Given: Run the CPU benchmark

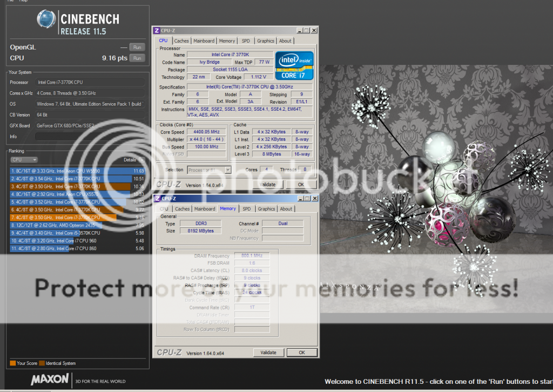Looking at the screenshot, I should point(137,58).
